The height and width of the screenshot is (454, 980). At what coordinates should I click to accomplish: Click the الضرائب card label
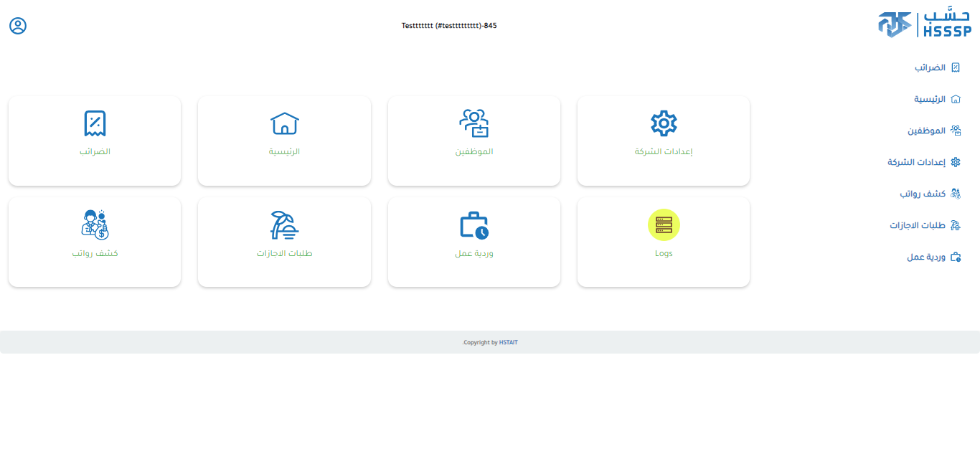click(95, 152)
